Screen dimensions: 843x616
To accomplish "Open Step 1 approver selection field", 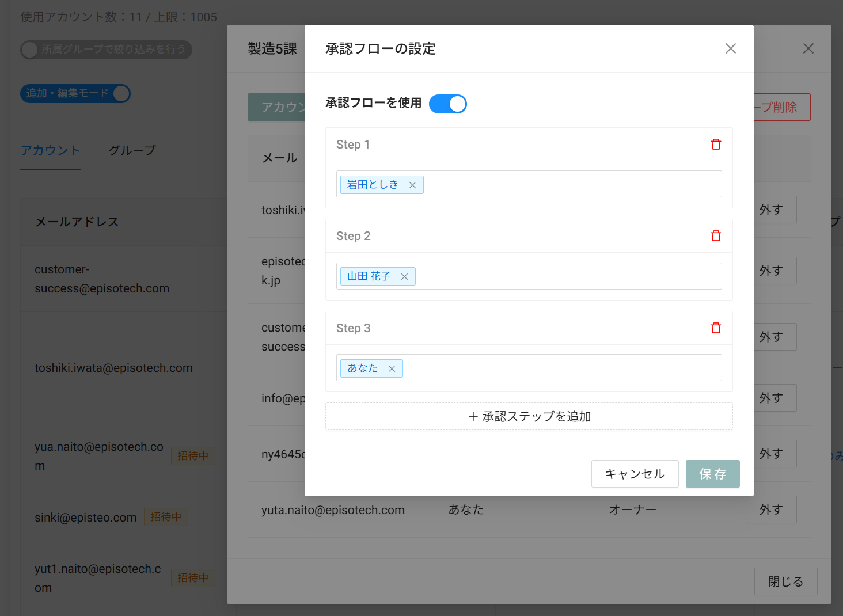I will (x=570, y=185).
